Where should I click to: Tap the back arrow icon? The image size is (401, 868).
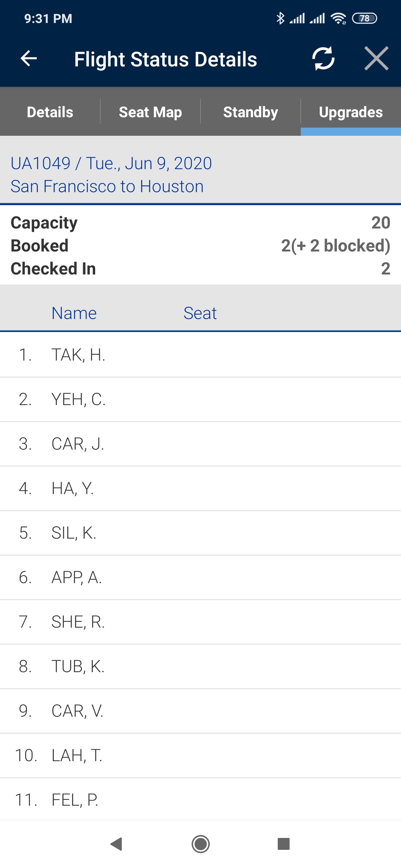coord(29,59)
